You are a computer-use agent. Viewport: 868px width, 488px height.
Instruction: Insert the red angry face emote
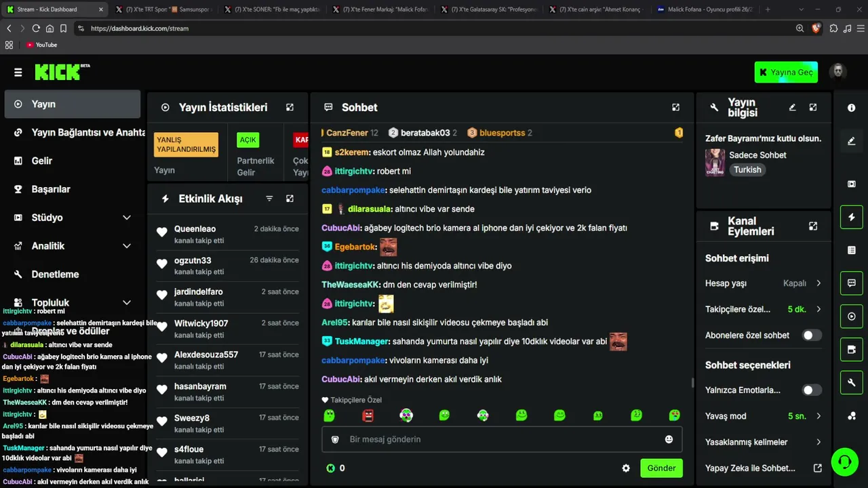(368, 415)
